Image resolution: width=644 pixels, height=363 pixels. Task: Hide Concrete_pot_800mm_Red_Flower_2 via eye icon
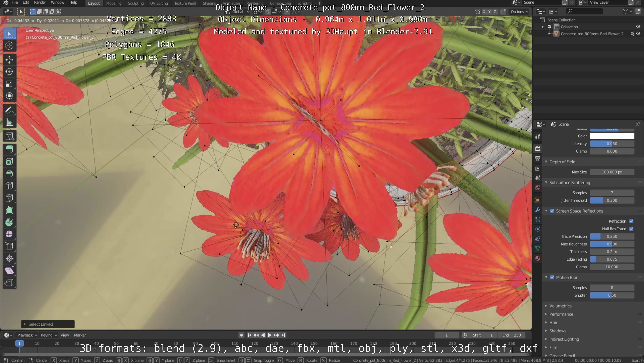[x=638, y=33]
